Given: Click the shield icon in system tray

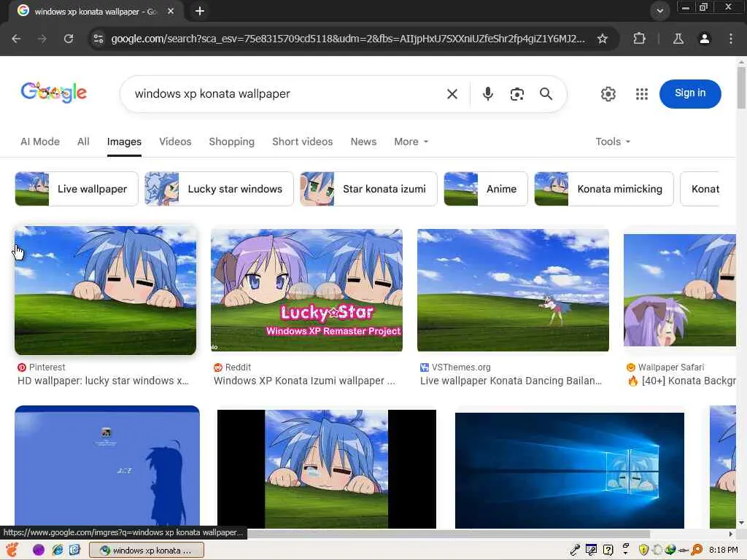Looking at the screenshot, I should 643,550.
